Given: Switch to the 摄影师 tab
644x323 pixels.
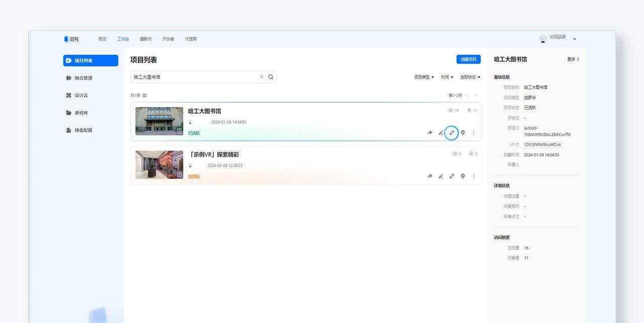Looking at the screenshot, I should click(145, 38).
